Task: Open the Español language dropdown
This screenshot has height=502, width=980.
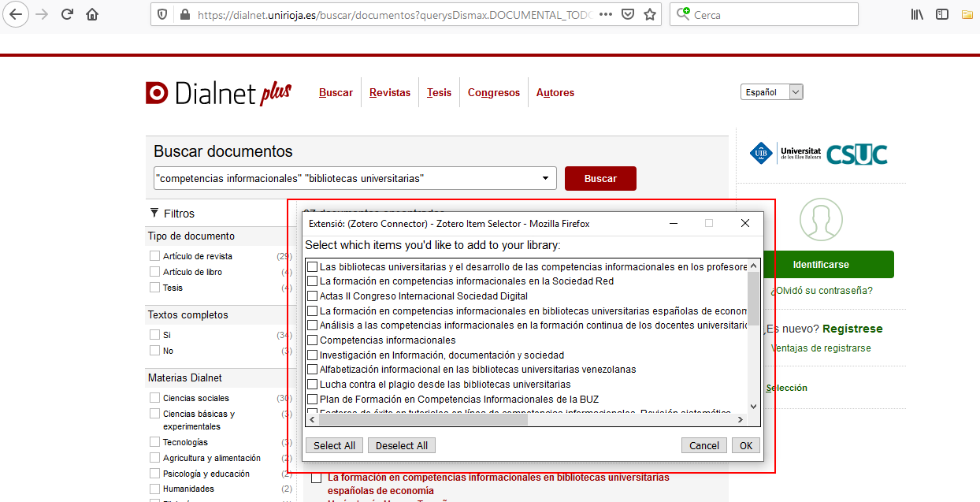Action: point(771,92)
